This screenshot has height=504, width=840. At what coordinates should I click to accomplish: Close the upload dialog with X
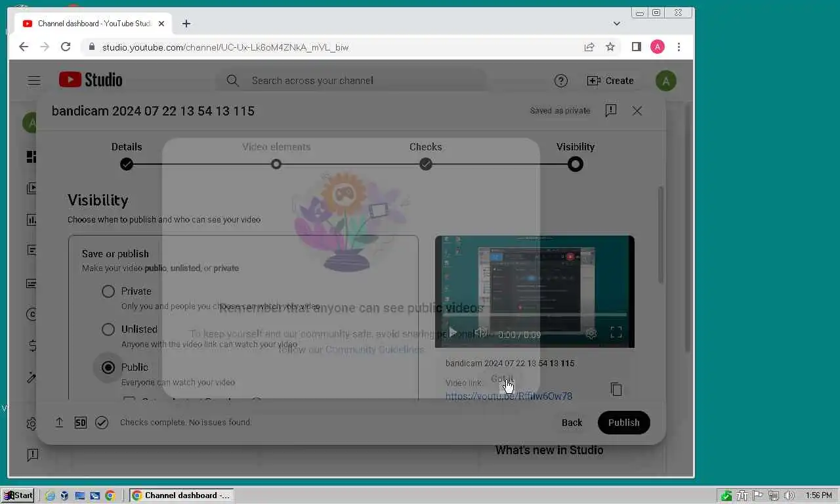click(x=637, y=111)
